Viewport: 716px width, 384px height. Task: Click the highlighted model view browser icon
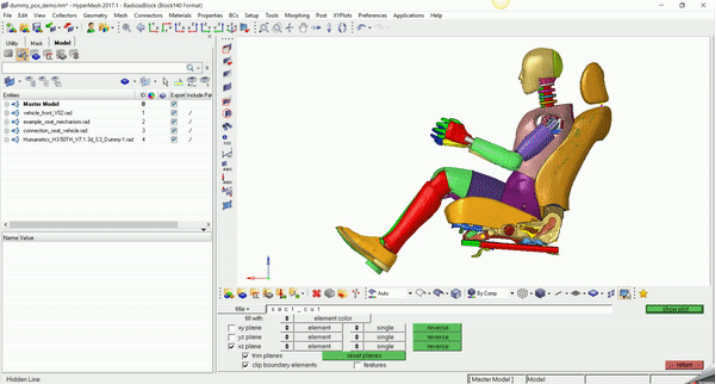point(22,55)
